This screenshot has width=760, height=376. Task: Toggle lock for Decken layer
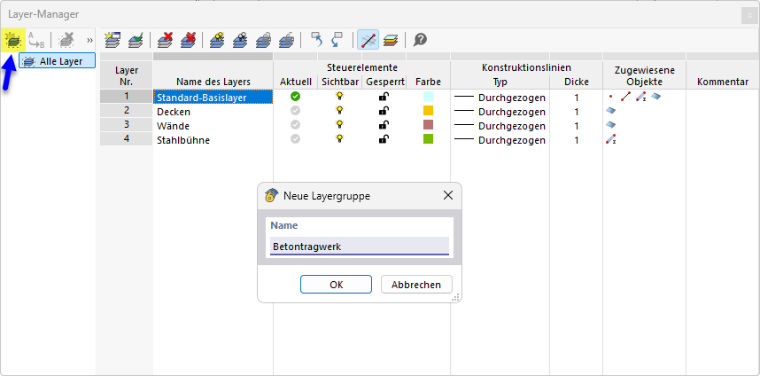[383, 111]
